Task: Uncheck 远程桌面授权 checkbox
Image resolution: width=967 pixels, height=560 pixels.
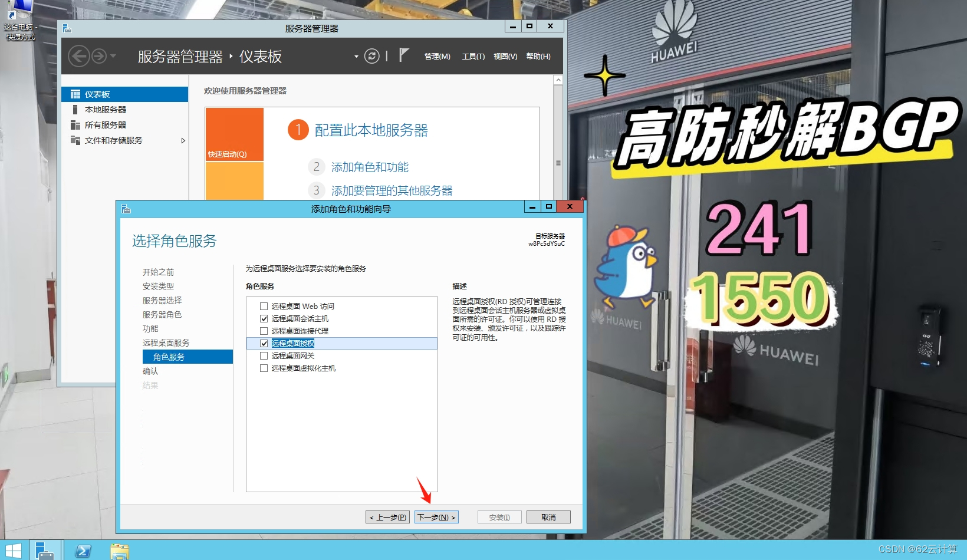Action: [x=264, y=344]
